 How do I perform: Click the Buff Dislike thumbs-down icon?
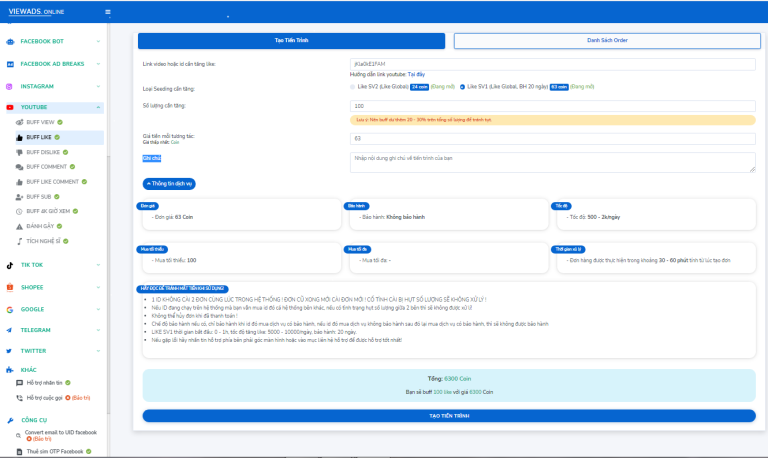click(20, 152)
